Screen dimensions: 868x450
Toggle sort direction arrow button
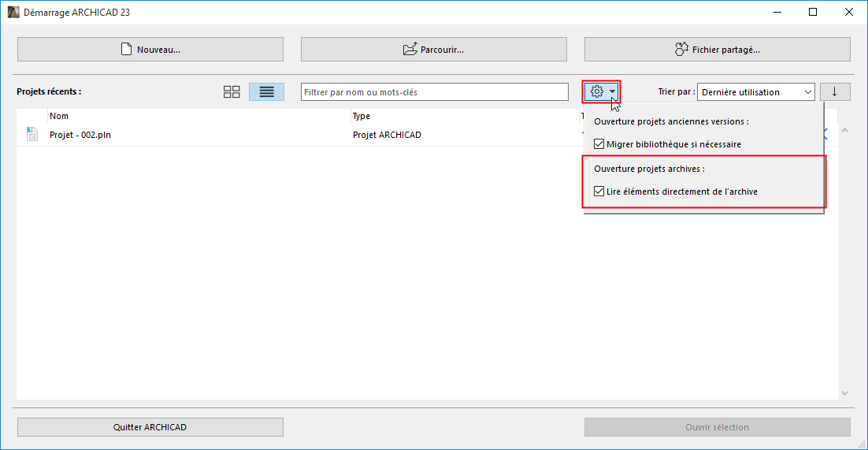(x=835, y=92)
